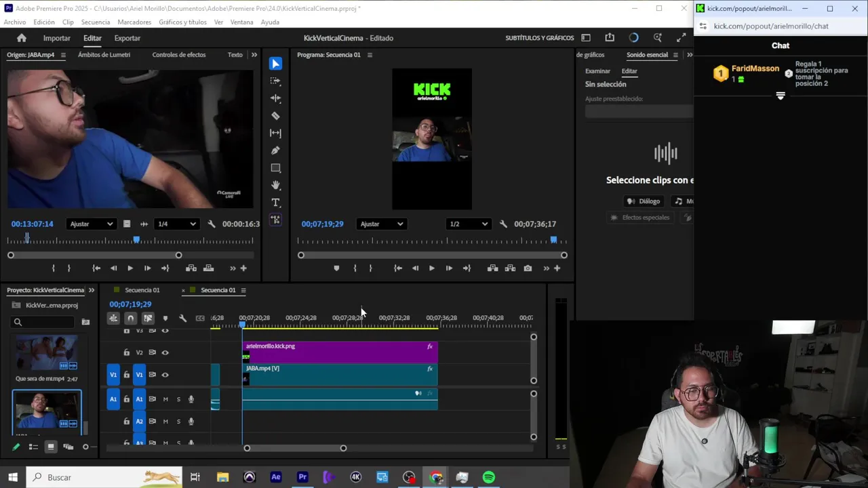Tag selection as Diálogo
Screen dimensions: 868x488
tap(643, 201)
